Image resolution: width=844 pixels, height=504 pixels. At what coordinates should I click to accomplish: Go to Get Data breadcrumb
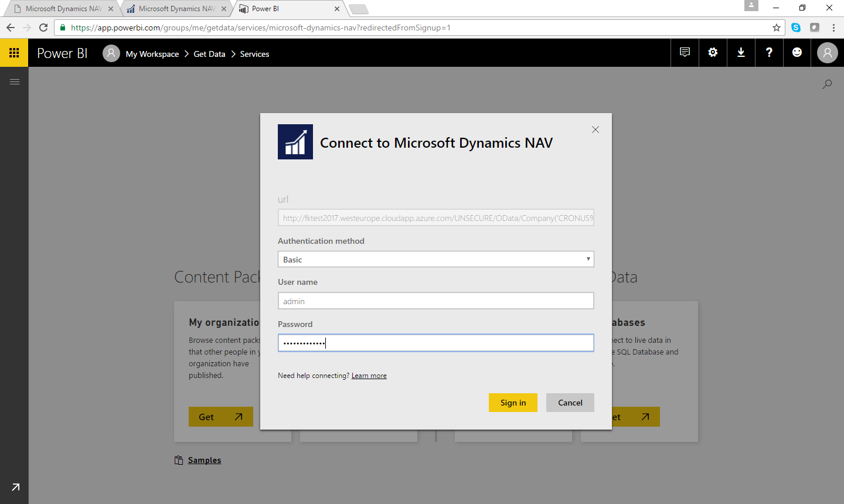tap(209, 54)
